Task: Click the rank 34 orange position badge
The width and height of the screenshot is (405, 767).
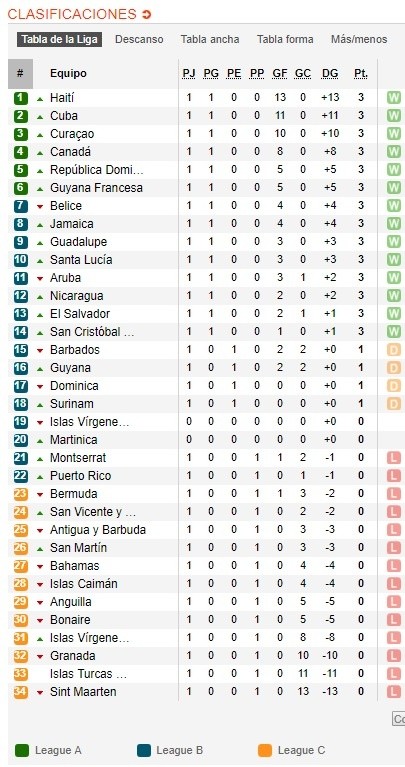Action: pos(20,692)
